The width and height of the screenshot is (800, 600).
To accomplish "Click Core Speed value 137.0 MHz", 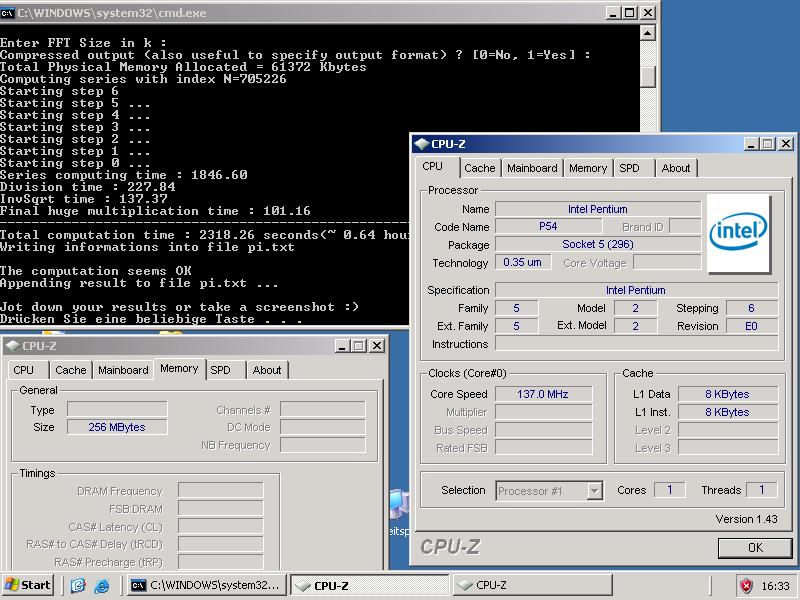I will click(543, 394).
